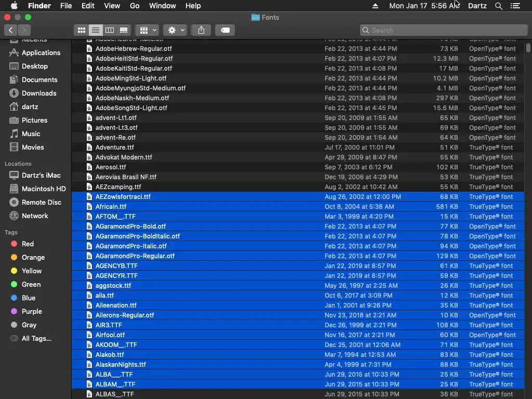
Task: Open the View menu
Action: (112, 6)
